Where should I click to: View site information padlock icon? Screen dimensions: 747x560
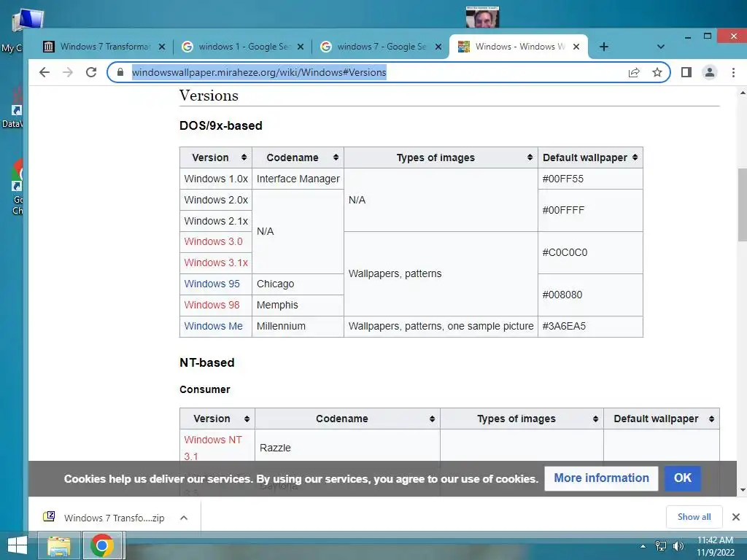pos(120,72)
